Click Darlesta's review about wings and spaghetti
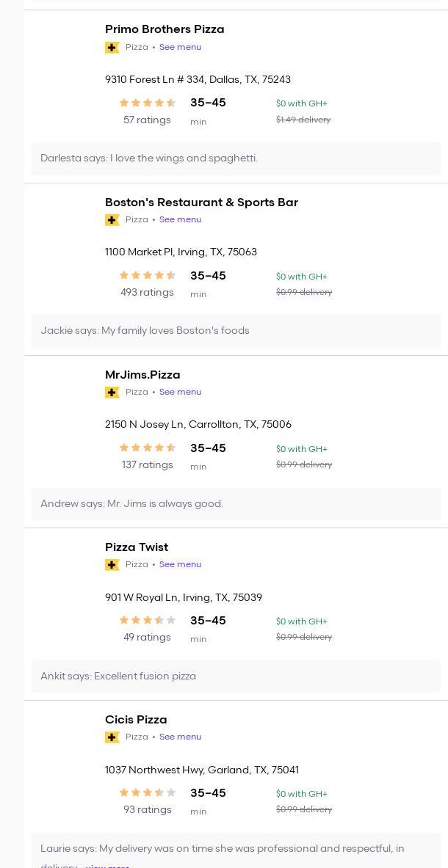Viewport: 448px width, 868px height. point(149,158)
